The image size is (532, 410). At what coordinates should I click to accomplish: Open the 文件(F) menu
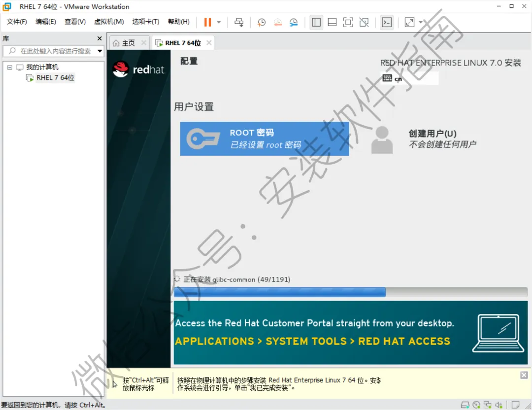[17, 22]
